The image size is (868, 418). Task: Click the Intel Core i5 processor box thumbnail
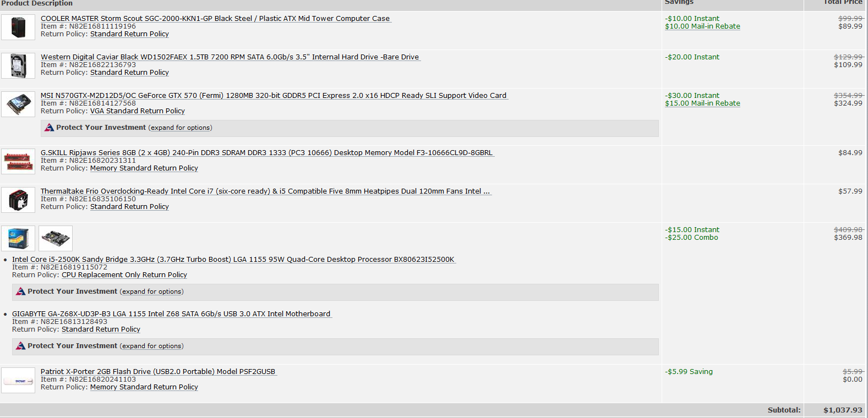(18, 238)
